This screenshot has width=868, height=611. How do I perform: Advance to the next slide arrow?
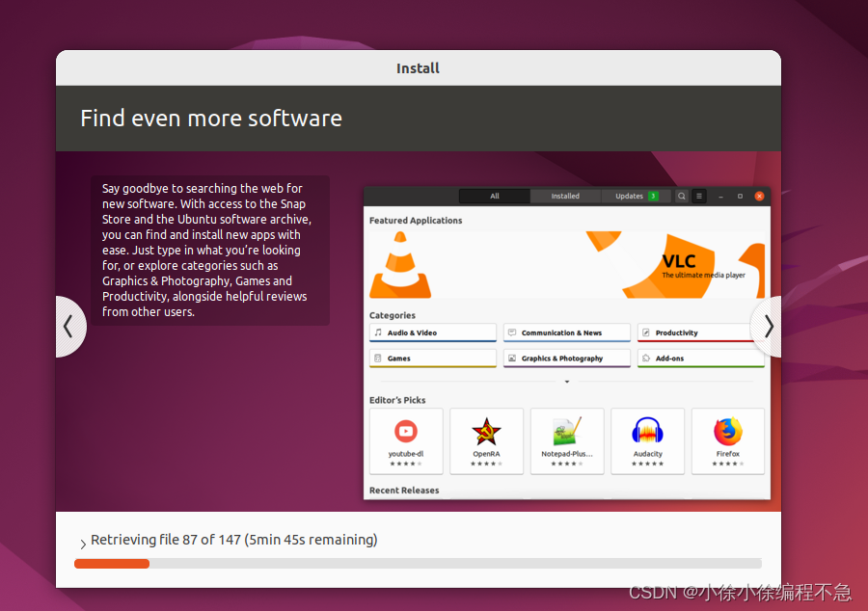click(768, 327)
